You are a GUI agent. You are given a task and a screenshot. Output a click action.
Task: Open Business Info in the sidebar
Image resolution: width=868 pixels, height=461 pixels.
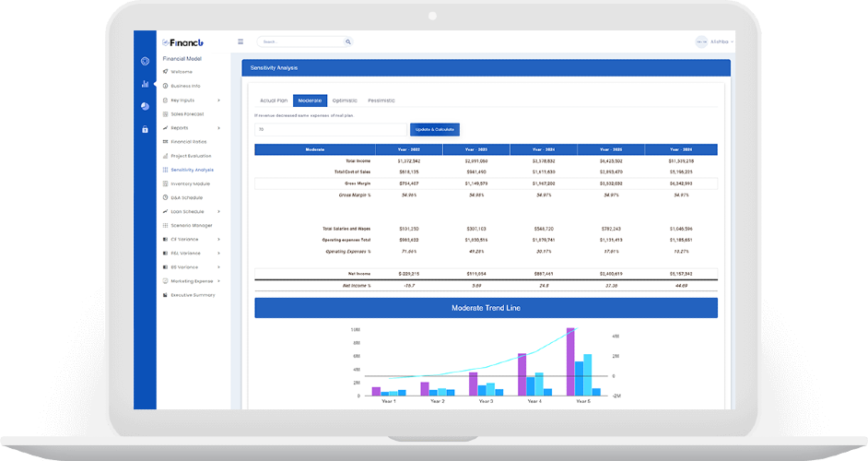click(185, 87)
